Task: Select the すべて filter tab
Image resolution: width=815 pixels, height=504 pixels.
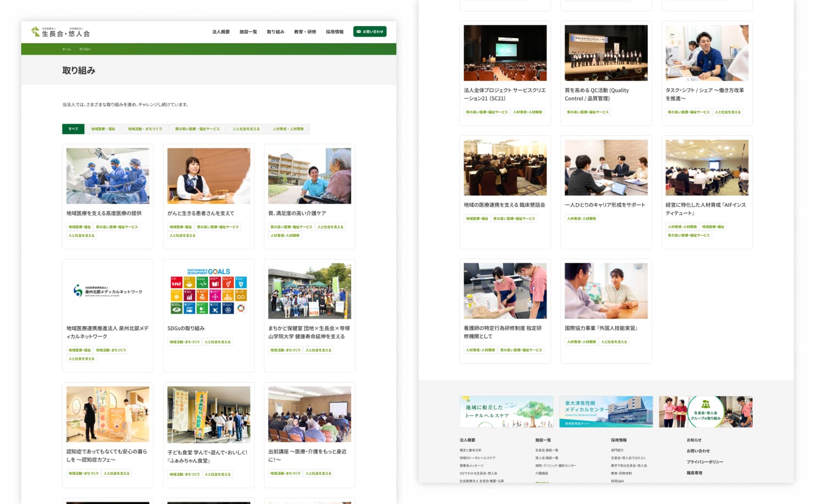Action: pyautogui.click(x=73, y=129)
